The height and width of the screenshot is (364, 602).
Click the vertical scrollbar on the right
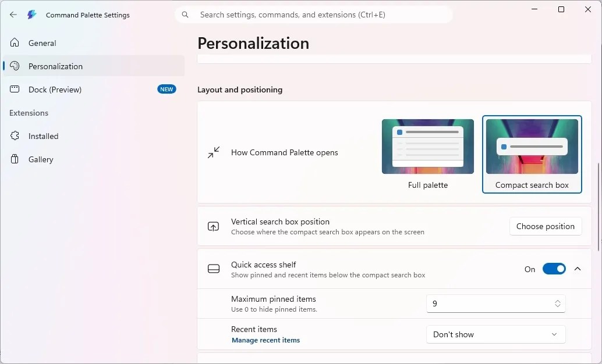coord(599,207)
